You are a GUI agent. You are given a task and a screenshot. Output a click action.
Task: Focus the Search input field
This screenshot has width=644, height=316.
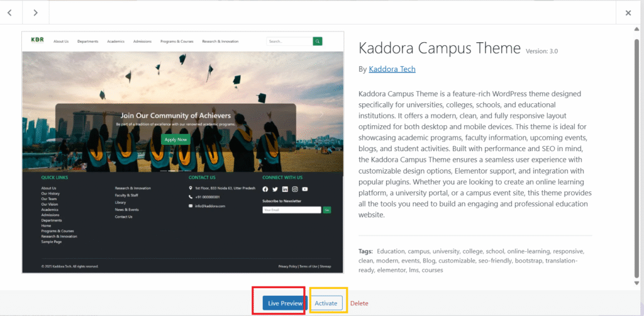[x=288, y=42]
